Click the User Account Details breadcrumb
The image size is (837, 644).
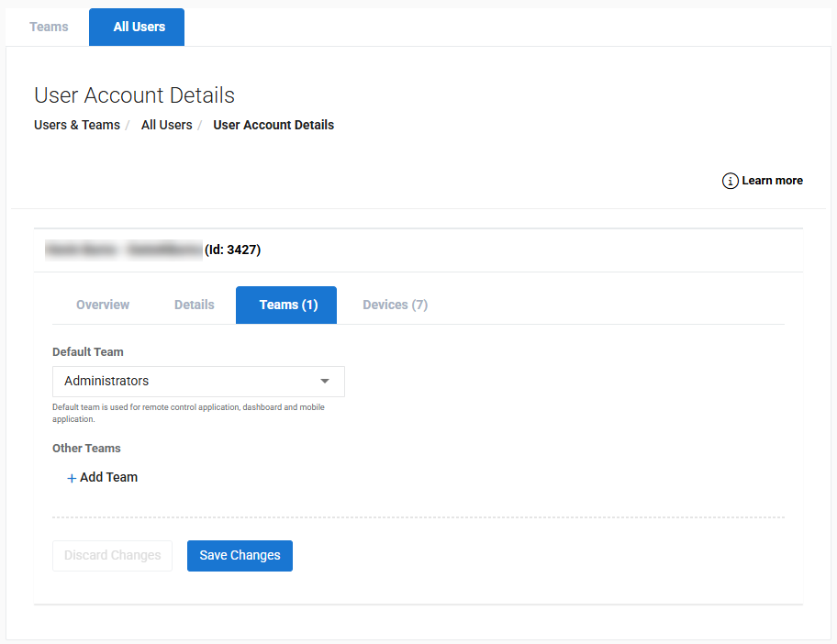tap(273, 125)
